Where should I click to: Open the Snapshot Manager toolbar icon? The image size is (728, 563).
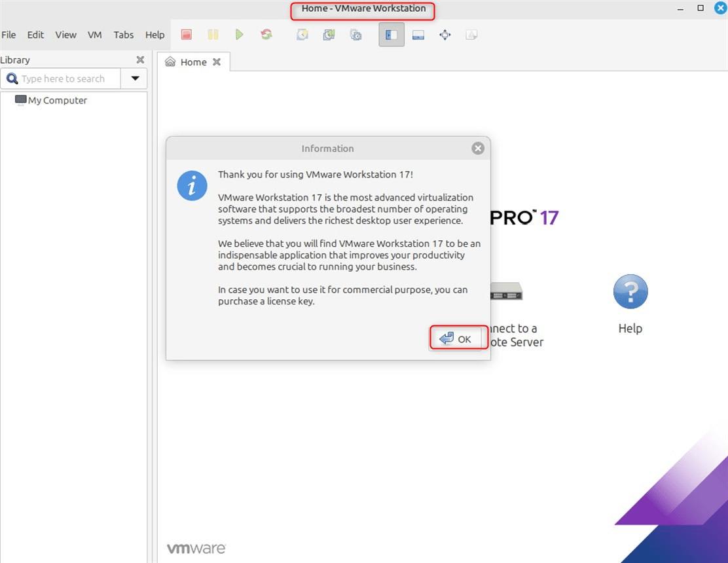355,34
